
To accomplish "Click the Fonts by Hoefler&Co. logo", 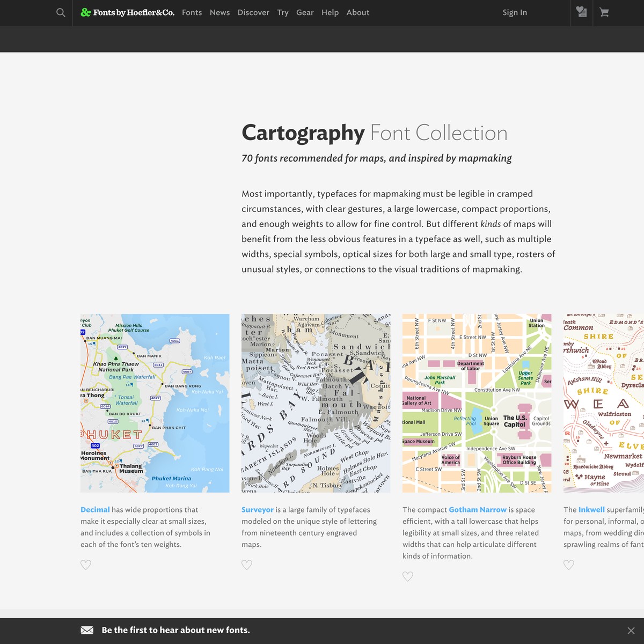I will [x=128, y=12].
